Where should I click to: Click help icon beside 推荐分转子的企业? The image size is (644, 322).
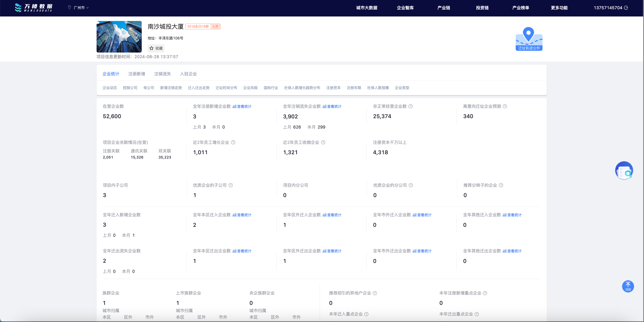(x=501, y=185)
